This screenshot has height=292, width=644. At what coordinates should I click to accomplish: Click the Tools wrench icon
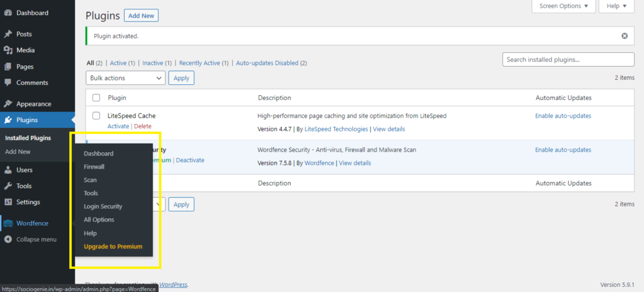click(x=8, y=186)
